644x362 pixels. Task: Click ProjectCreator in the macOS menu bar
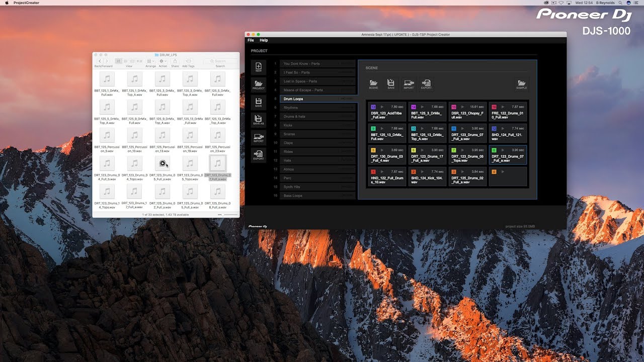[x=26, y=3]
